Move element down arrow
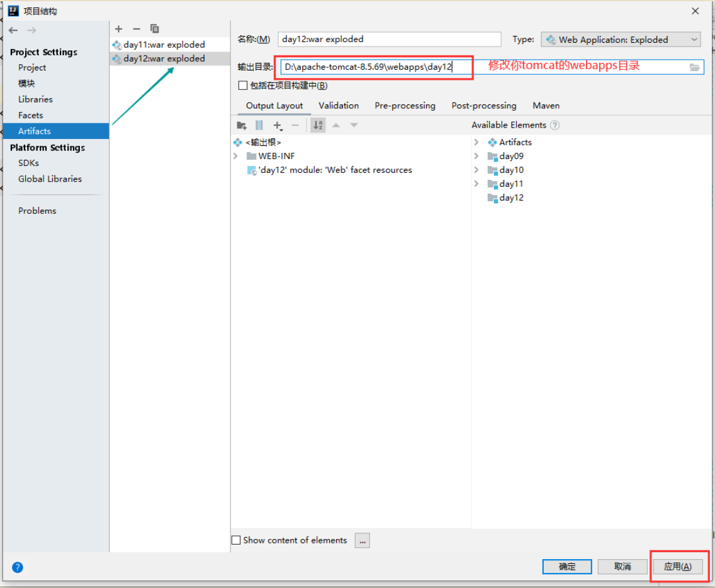 point(354,125)
